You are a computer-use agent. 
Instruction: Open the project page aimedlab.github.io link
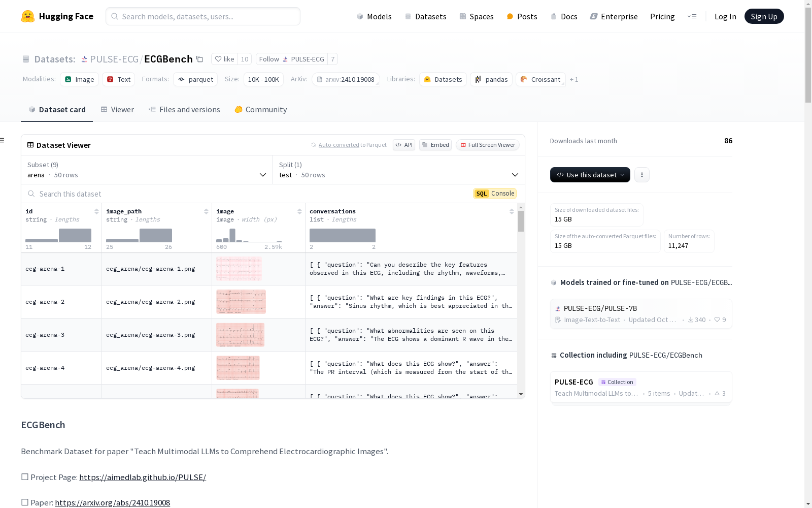[x=143, y=478]
